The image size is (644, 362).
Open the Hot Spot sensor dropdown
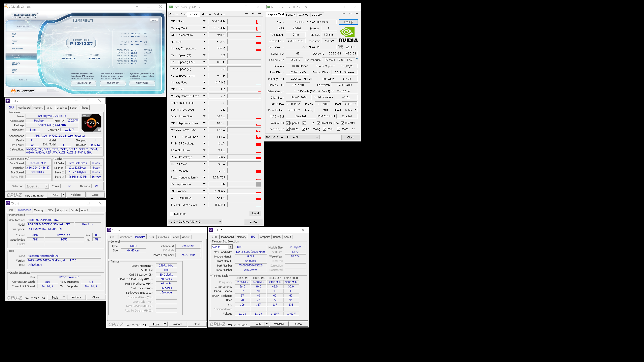click(x=204, y=42)
